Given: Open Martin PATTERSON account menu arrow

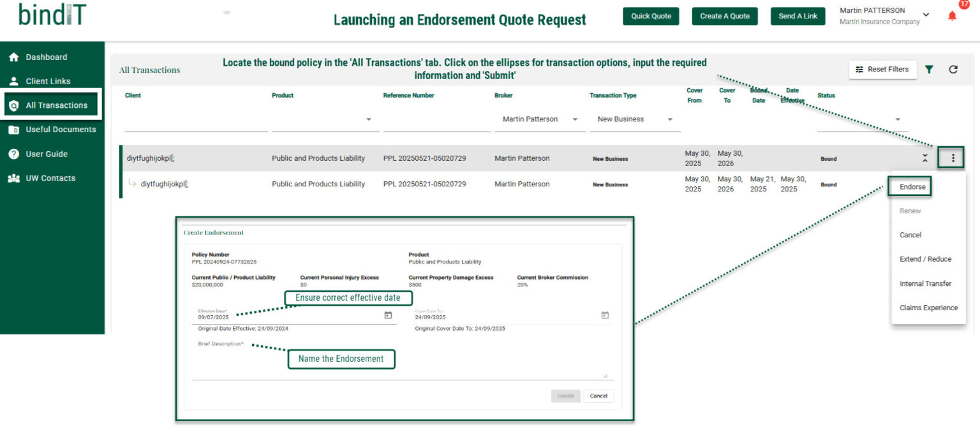Looking at the screenshot, I should tap(926, 15).
